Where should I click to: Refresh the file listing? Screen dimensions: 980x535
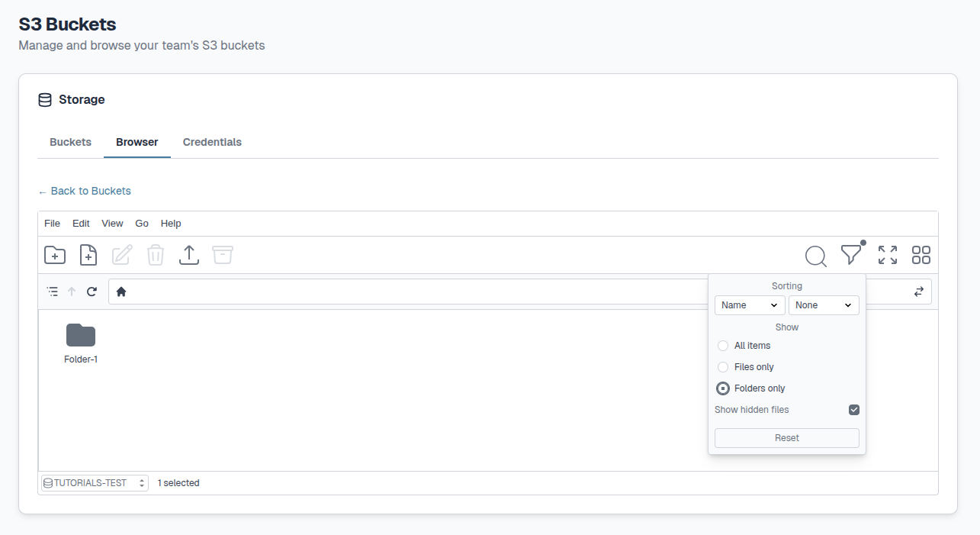(x=92, y=292)
